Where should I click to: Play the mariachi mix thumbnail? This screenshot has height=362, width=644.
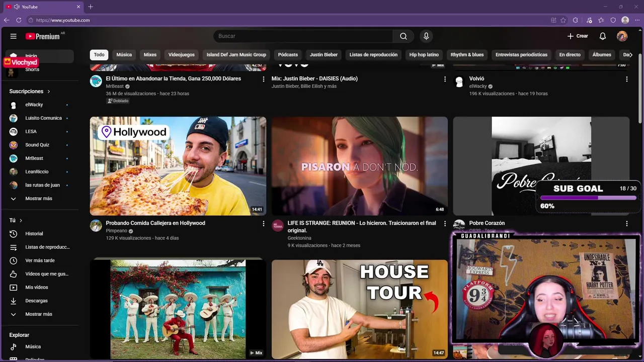click(178, 309)
